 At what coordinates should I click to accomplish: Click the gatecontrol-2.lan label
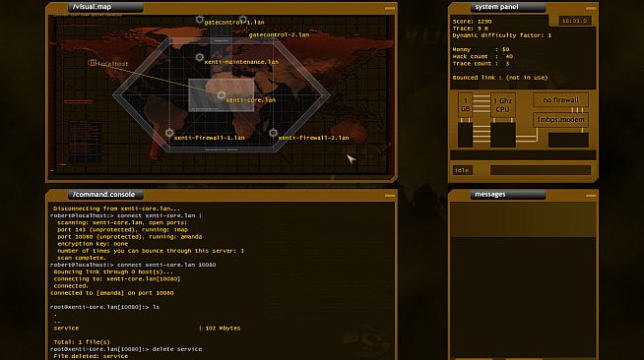point(279,34)
